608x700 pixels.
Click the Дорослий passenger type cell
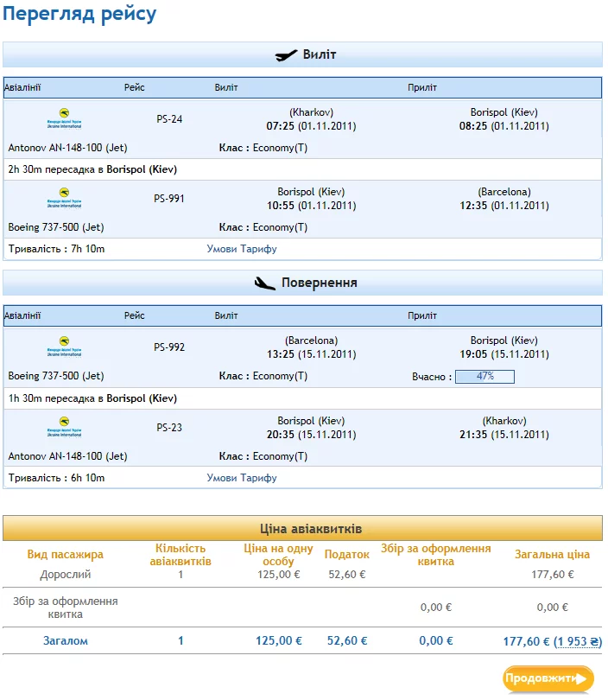[x=66, y=574]
